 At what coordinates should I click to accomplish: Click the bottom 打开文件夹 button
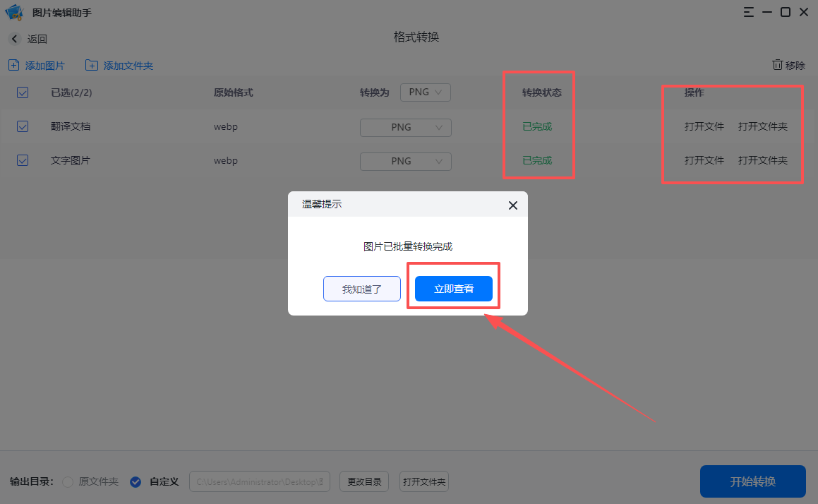tap(424, 481)
